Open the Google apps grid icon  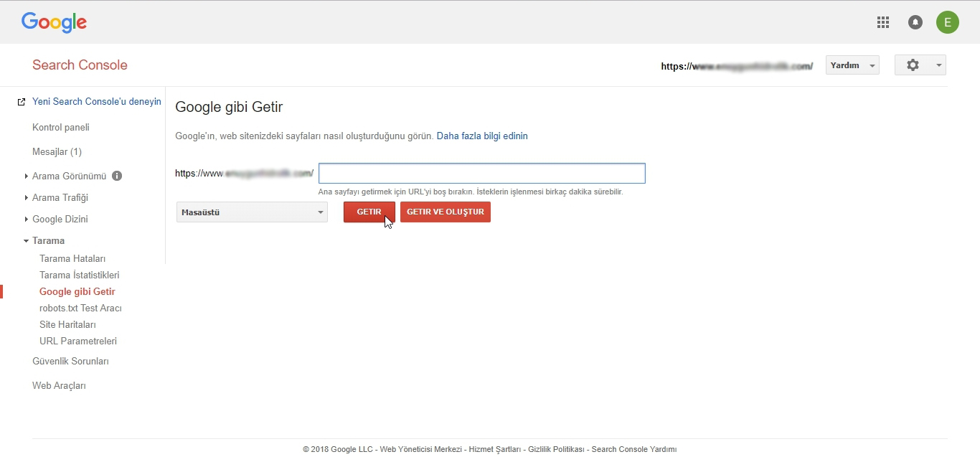[x=883, y=22]
